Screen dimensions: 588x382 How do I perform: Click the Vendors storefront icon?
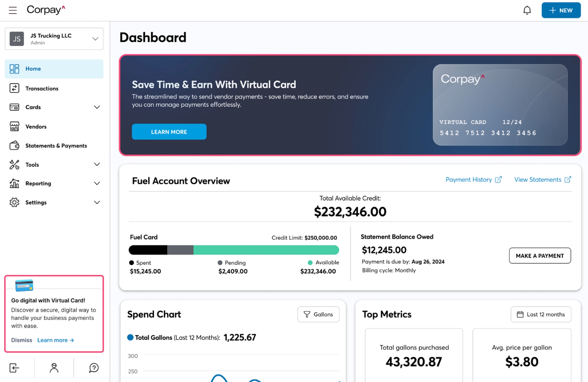14,127
